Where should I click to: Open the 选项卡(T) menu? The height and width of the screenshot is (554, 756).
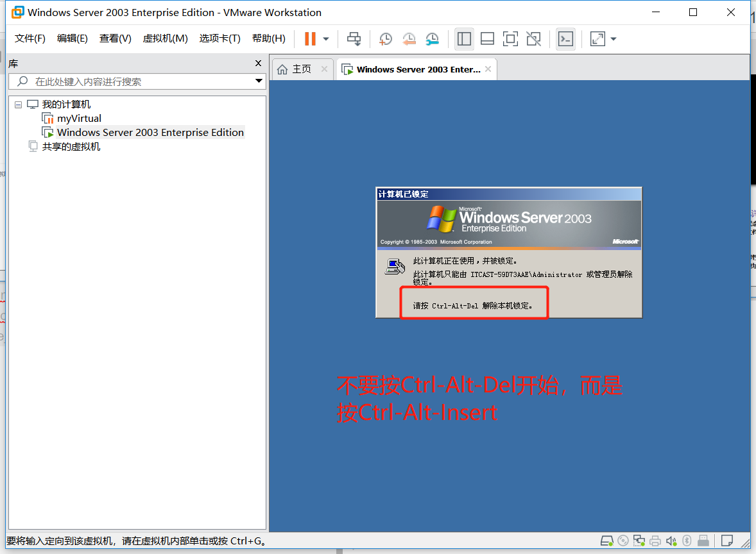coord(220,38)
